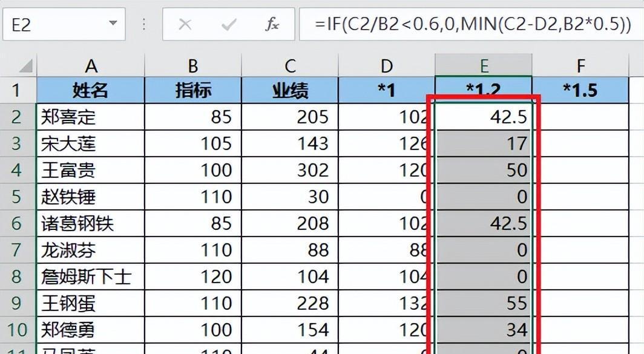Click the Name Box showing E2
Image resolution: width=644 pixels, height=354 pixels.
coord(64,24)
